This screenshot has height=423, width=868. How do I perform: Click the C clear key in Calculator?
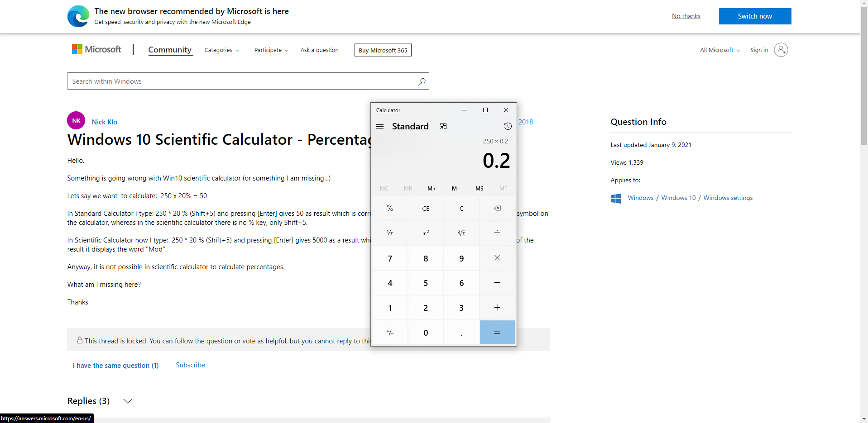pos(461,208)
